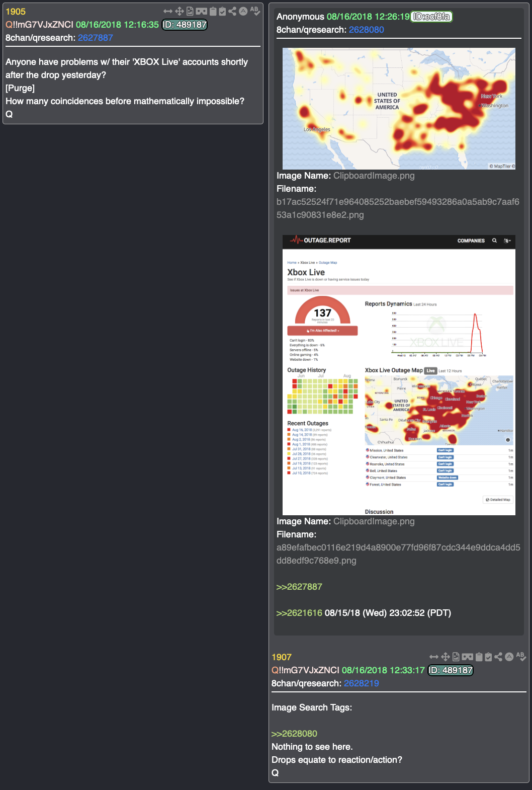Click share icon on post 1907
532x790 pixels.
click(498, 657)
